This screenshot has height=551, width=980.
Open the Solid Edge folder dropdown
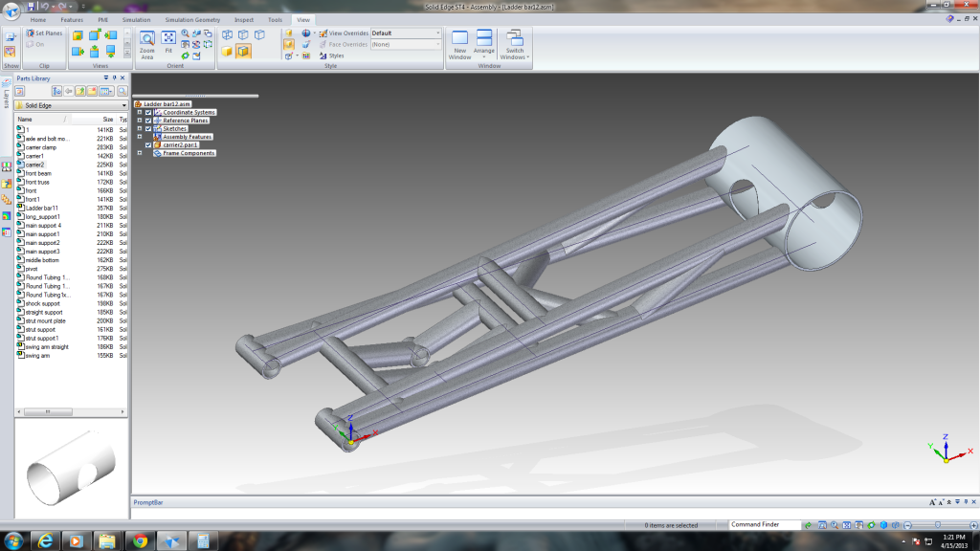click(122, 105)
